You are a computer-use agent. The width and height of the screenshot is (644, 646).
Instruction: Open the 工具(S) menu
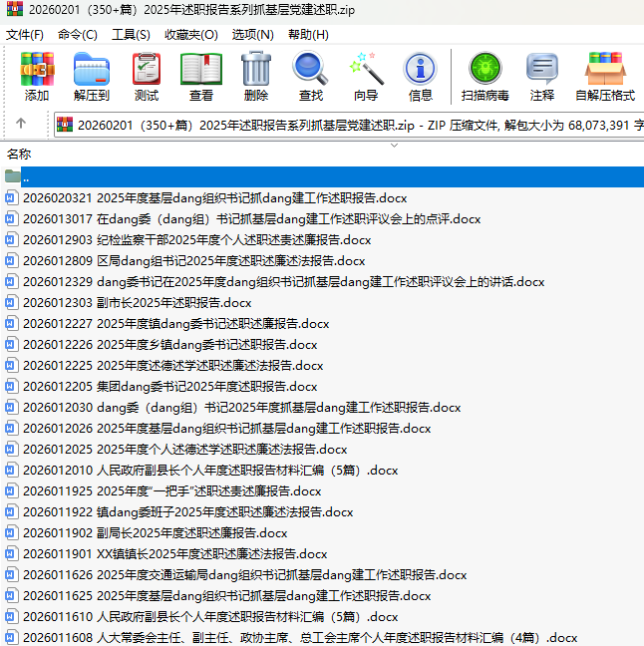click(x=131, y=34)
